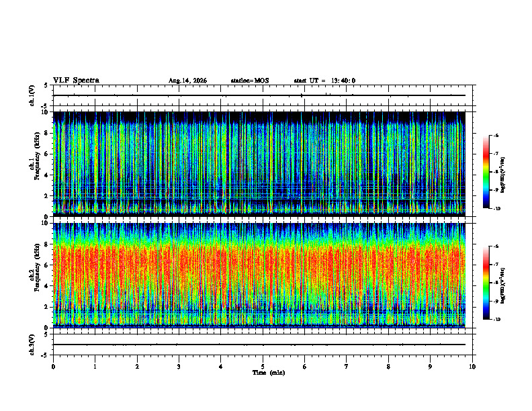Click the ch.1 waveform trace line

(x=259, y=95)
